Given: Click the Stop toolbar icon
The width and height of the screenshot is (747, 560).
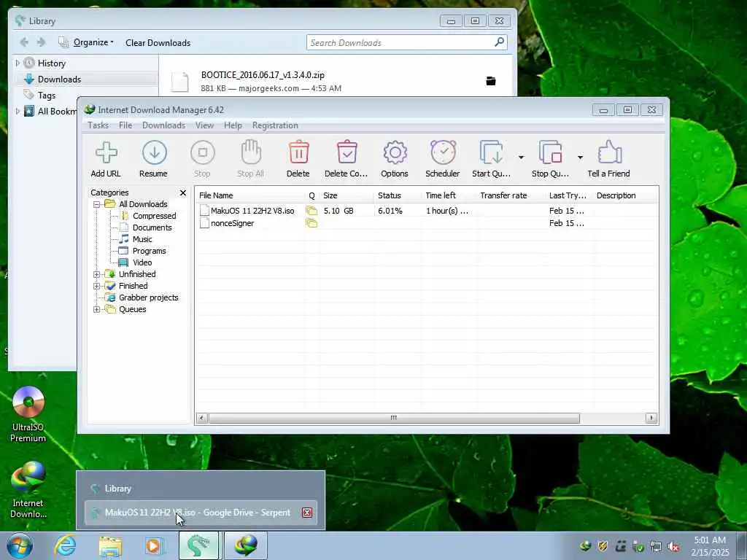Looking at the screenshot, I should pyautogui.click(x=202, y=159).
